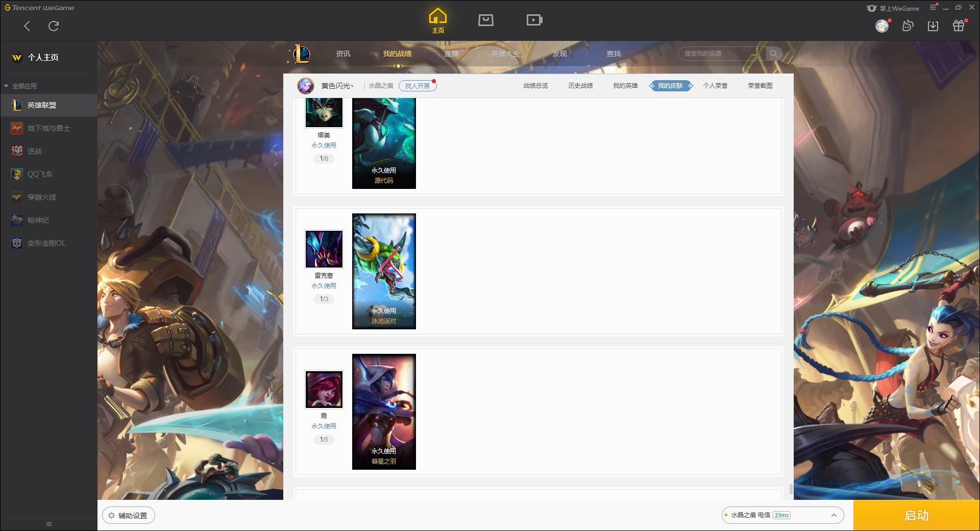
Task: Click the 启动 launch button
Action: click(x=917, y=516)
